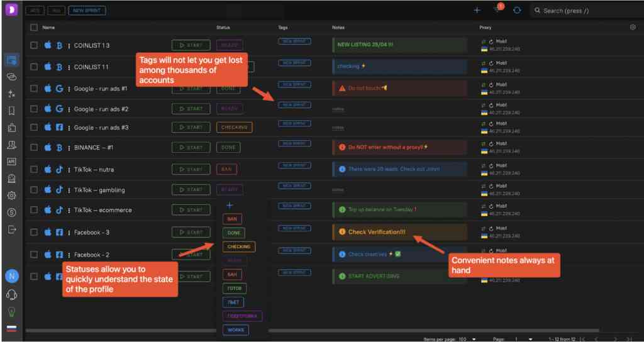Open the filter icon with notification badge
The width and height of the screenshot is (644, 342).
click(497, 11)
